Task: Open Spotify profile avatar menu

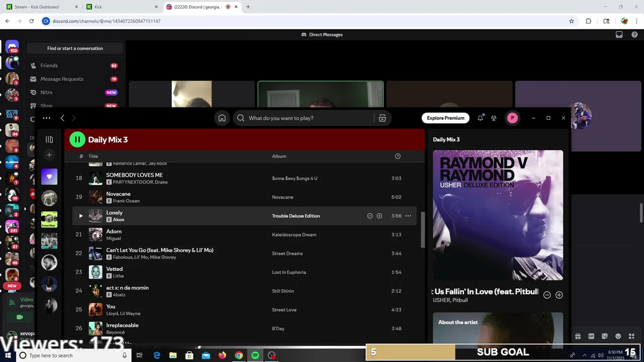Action: [x=512, y=118]
